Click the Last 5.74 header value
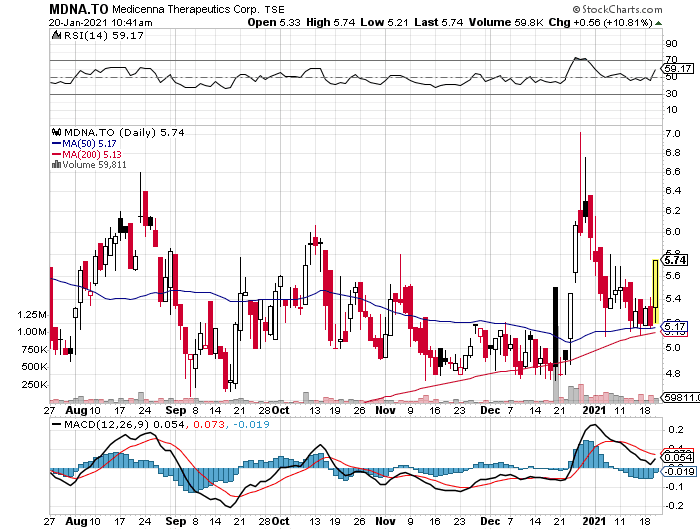This screenshot has width=700, height=530. click(438, 22)
